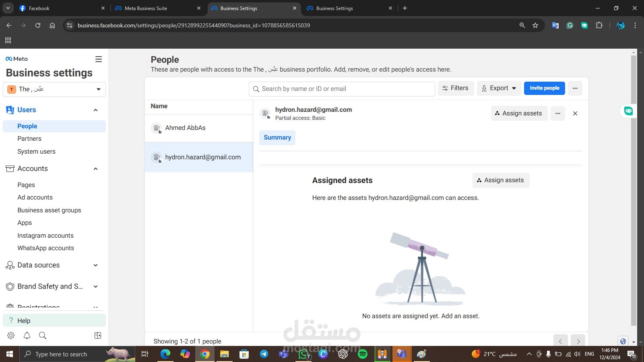Click the Meta logo
644x362 pixels.
(x=17, y=59)
